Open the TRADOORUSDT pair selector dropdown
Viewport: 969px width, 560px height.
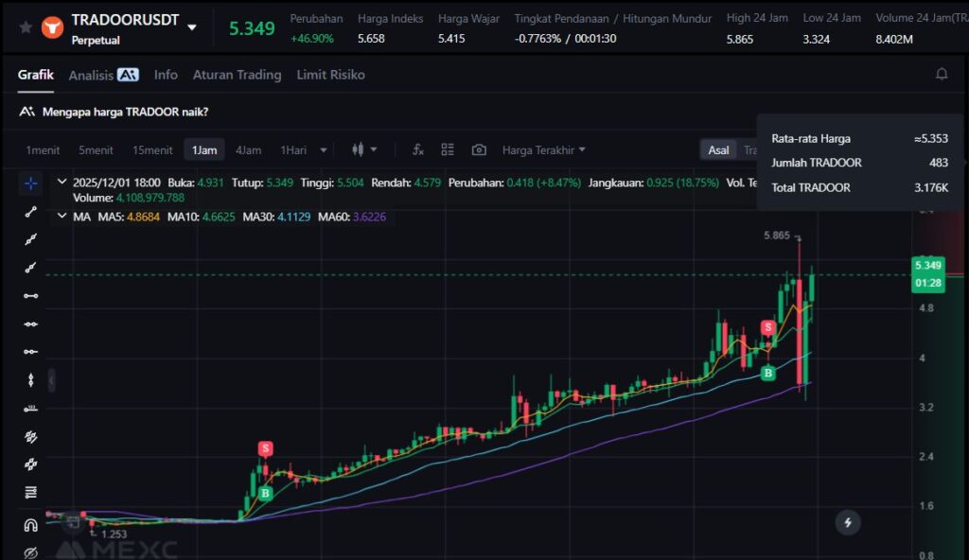(x=192, y=27)
